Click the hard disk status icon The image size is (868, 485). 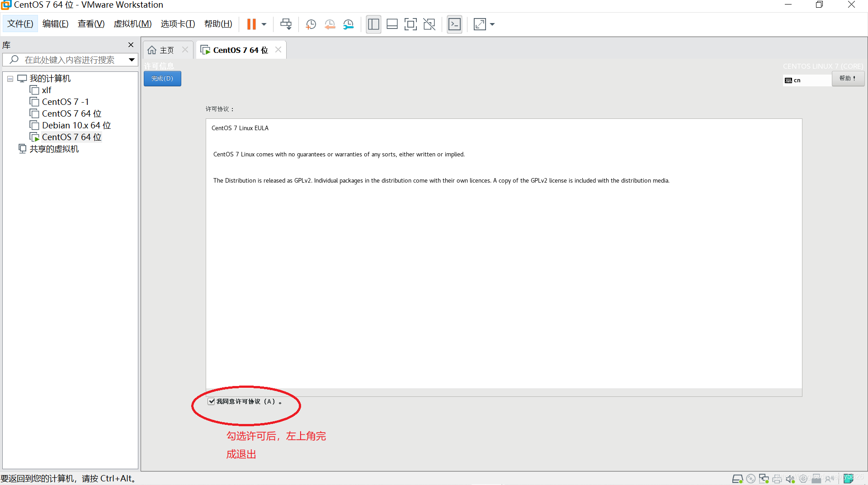coord(737,479)
